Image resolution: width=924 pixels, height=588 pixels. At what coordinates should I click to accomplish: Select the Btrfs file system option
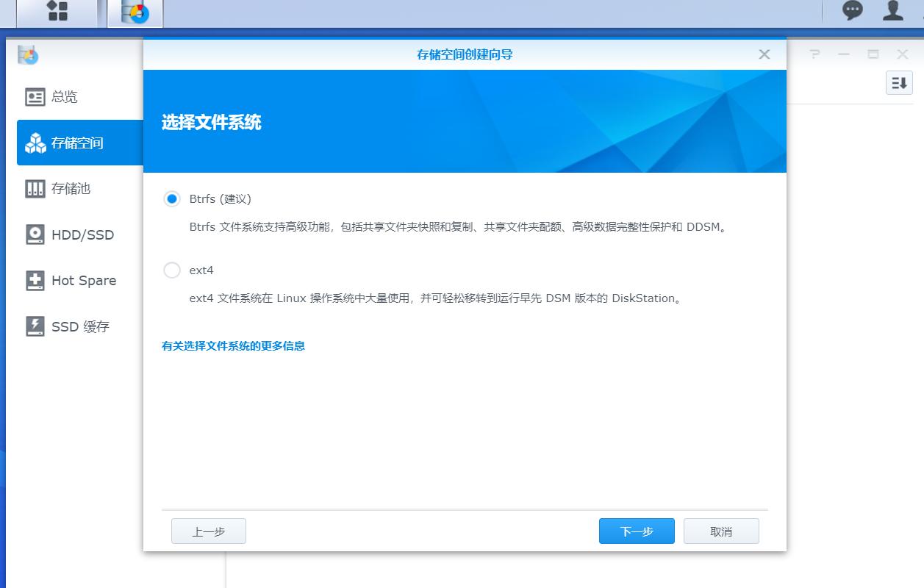(x=172, y=198)
